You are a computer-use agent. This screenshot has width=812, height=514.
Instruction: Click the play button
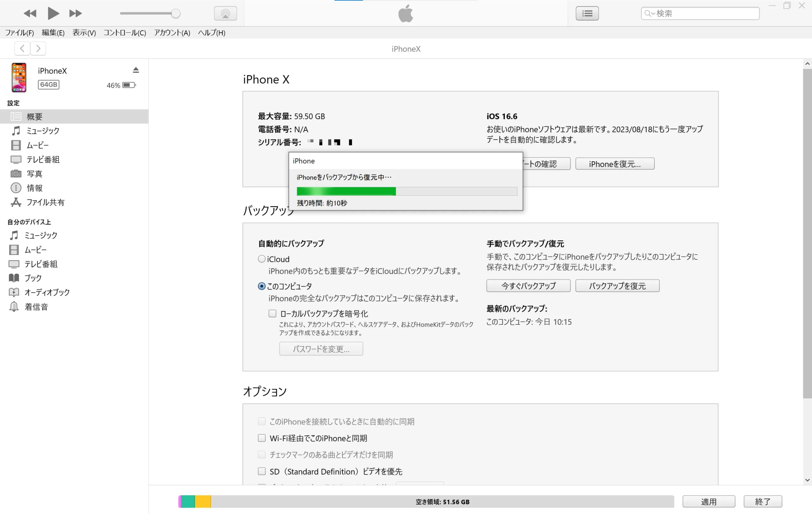coord(53,14)
